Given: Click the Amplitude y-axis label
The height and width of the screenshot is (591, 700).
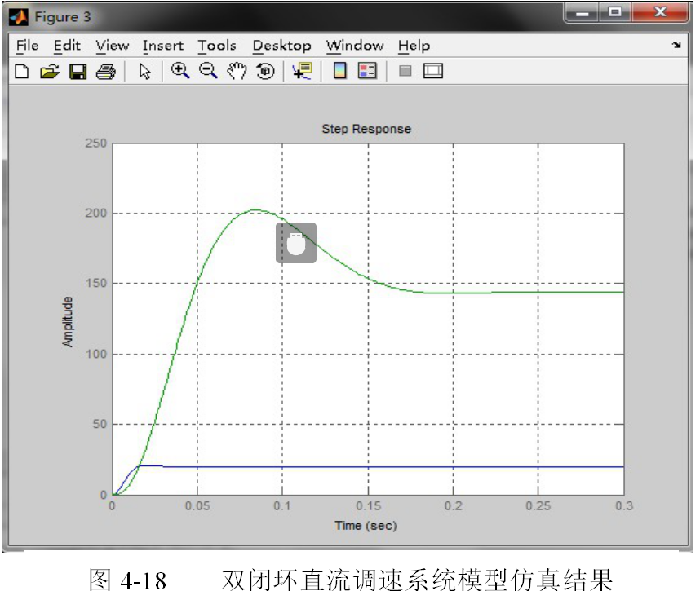Looking at the screenshot, I should [x=68, y=322].
